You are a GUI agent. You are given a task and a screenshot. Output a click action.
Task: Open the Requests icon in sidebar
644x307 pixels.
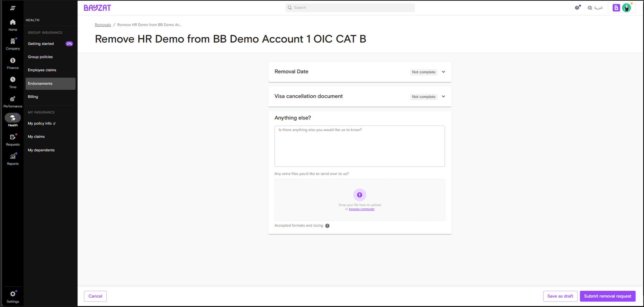[13, 137]
